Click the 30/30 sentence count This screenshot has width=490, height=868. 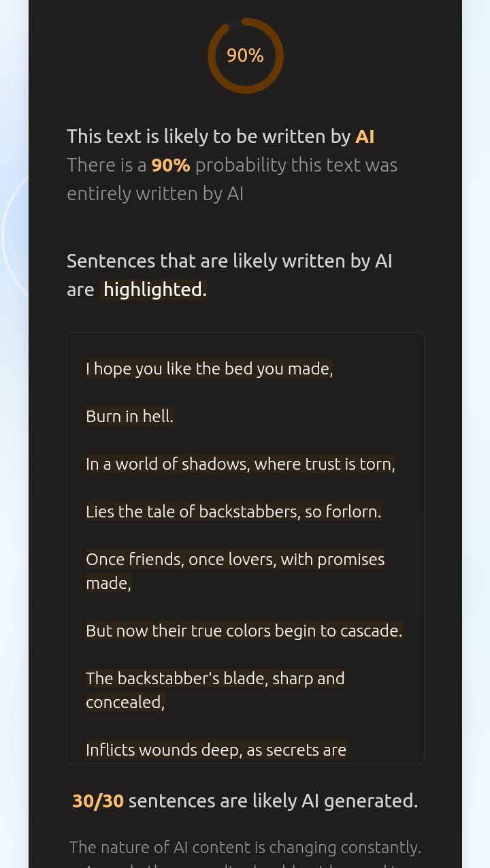[98, 801]
